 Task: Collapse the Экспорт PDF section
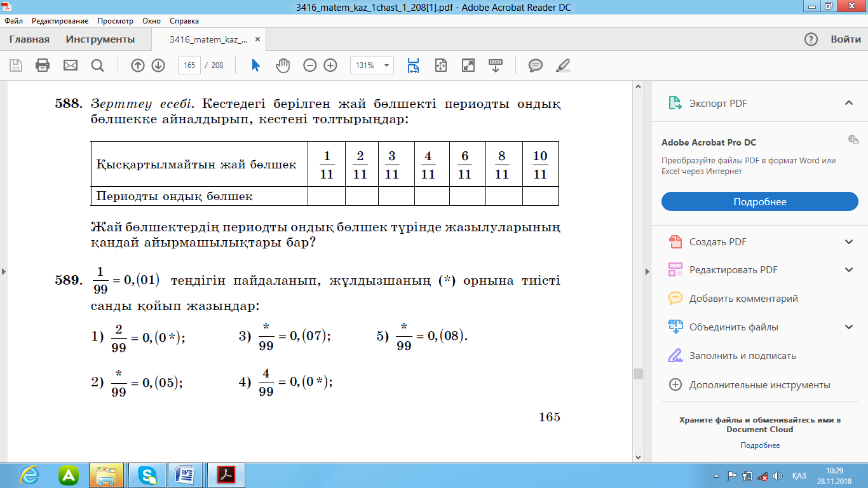pos(848,103)
